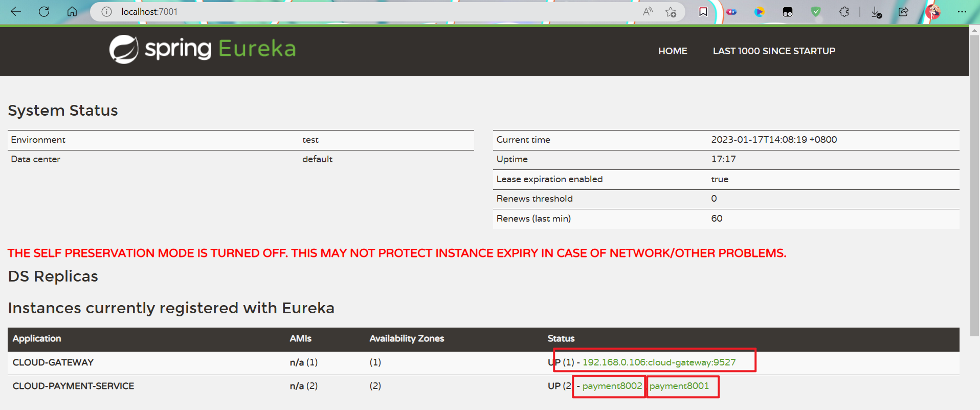This screenshot has height=410, width=980.
Task: Click the 'Status' column header
Action: (561, 338)
